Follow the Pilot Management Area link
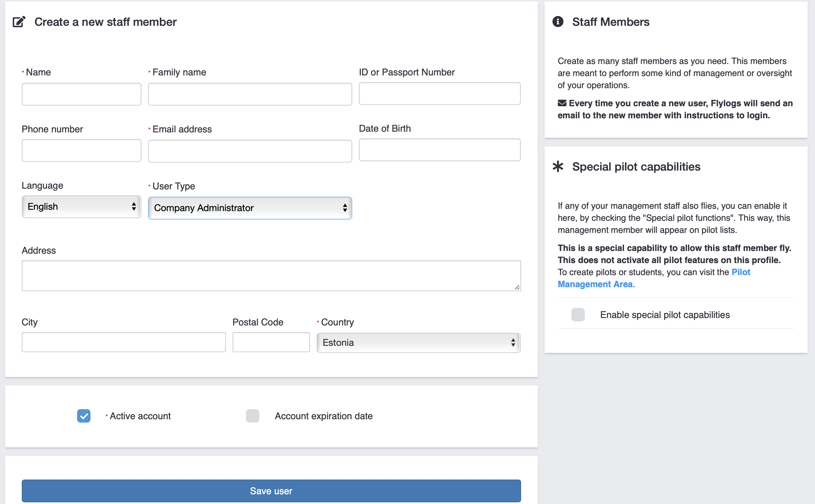Image resolution: width=815 pixels, height=504 pixels. tap(595, 284)
